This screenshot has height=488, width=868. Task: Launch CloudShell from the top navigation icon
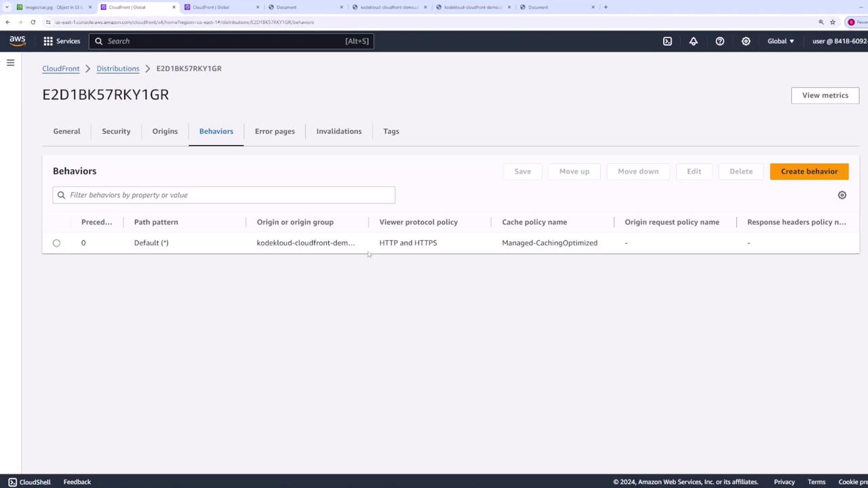(x=667, y=41)
